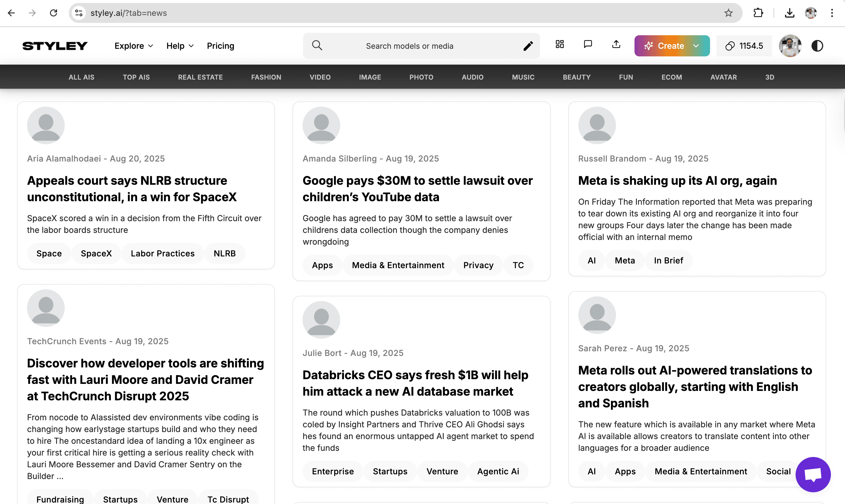
Task: Switch to the FASHION category tab
Action: click(x=266, y=77)
